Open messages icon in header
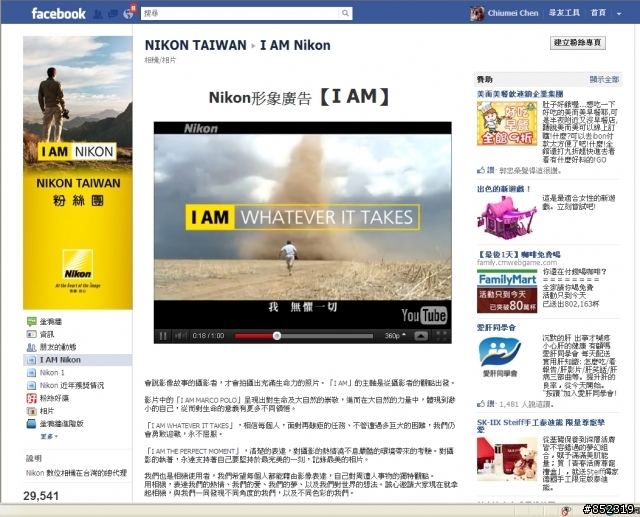 click(x=113, y=14)
